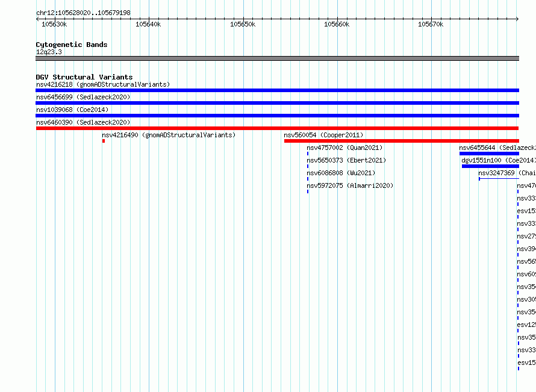
Task: Click the 105670k scale tick label
Action: click(431, 24)
